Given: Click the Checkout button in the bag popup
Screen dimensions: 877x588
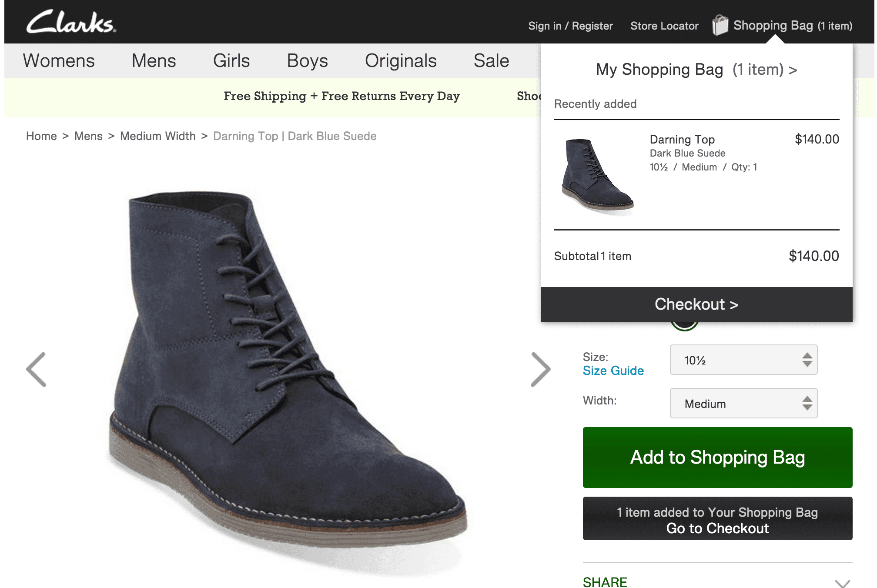Looking at the screenshot, I should pyautogui.click(x=696, y=304).
